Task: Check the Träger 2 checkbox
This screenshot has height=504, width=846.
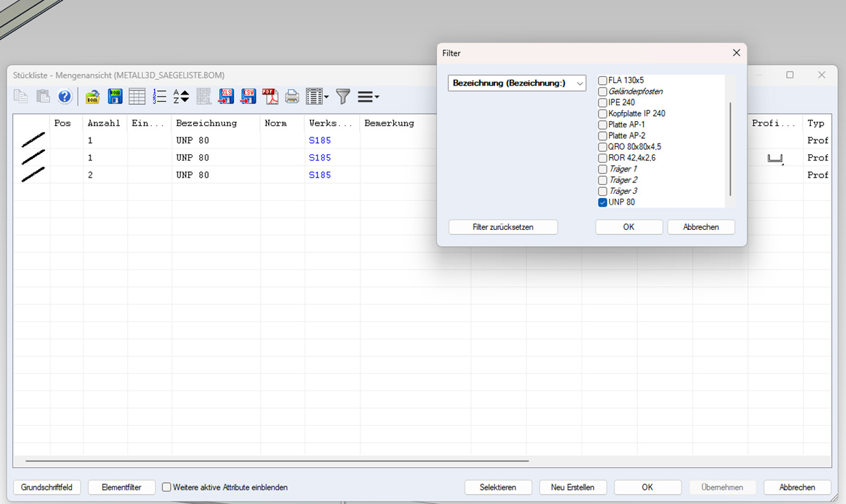Action: [603, 180]
